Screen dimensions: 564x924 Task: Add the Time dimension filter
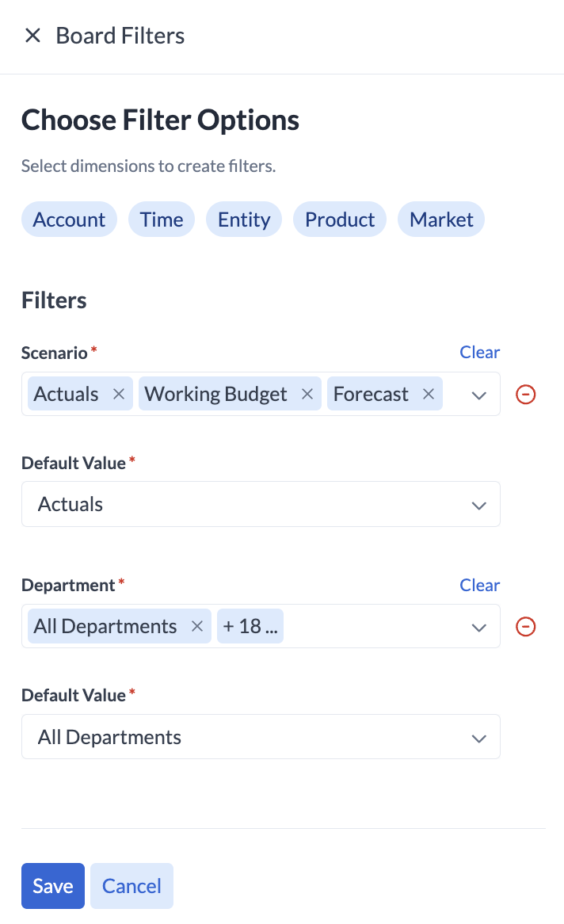pos(162,220)
